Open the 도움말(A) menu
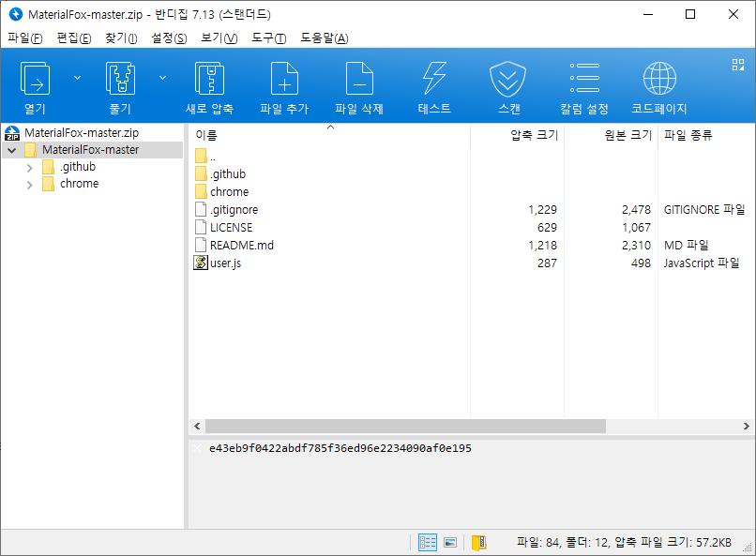The height and width of the screenshot is (556, 756). 325,38
